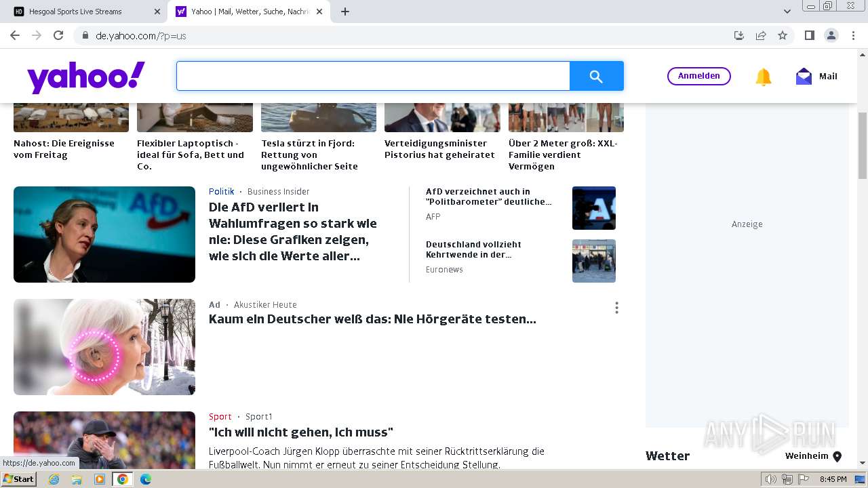The image size is (868, 488).
Task: Open the Windows Start menu
Action: pyautogui.click(x=18, y=479)
